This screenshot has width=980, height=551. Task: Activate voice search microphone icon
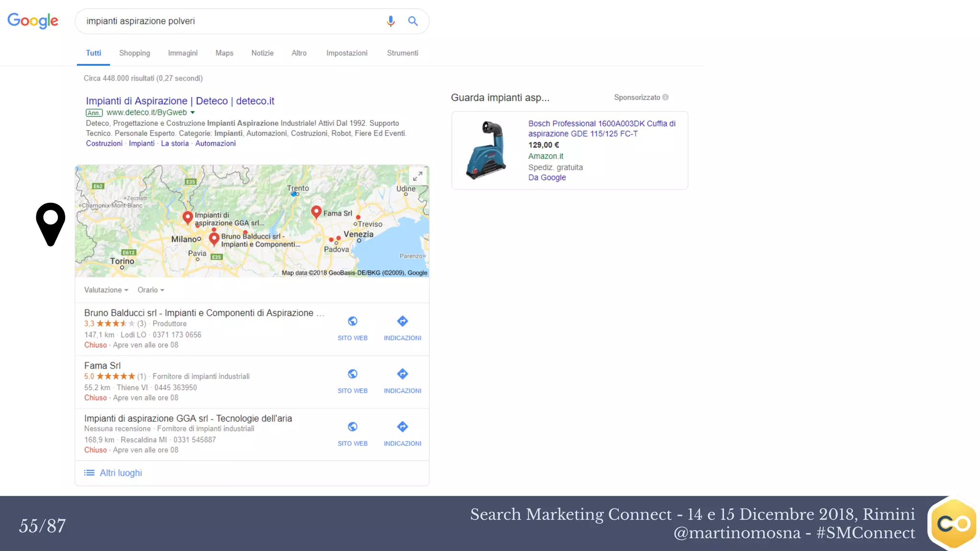390,21
